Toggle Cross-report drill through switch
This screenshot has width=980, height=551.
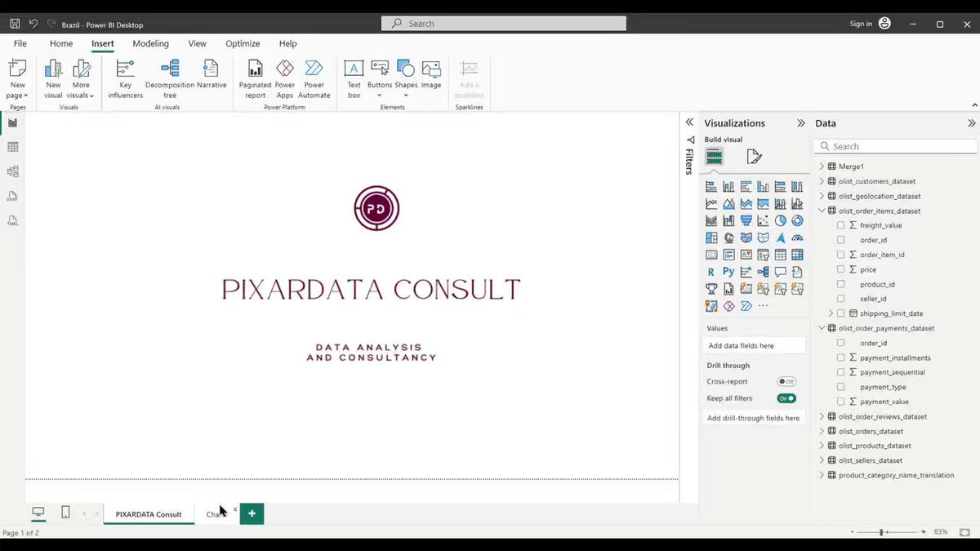pos(786,381)
